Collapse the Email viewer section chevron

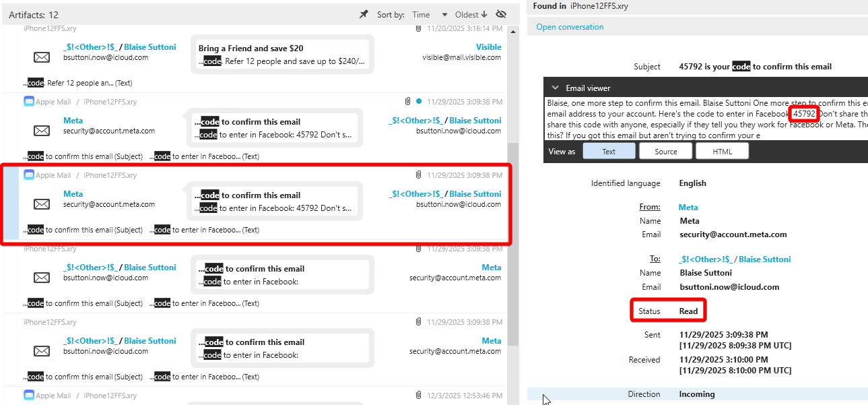coord(555,88)
